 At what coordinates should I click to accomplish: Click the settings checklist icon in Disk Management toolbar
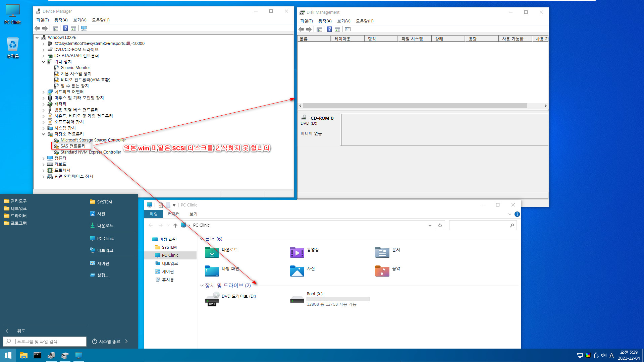click(348, 29)
